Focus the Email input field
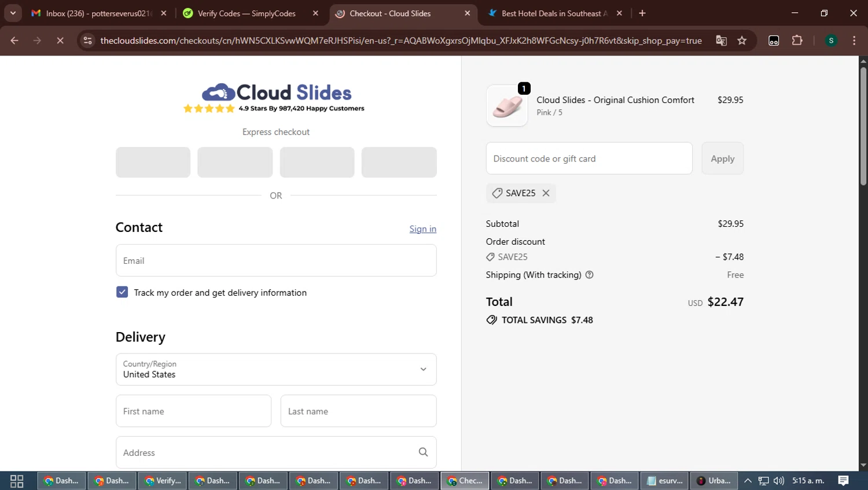868x490 pixels. point(276,260)
